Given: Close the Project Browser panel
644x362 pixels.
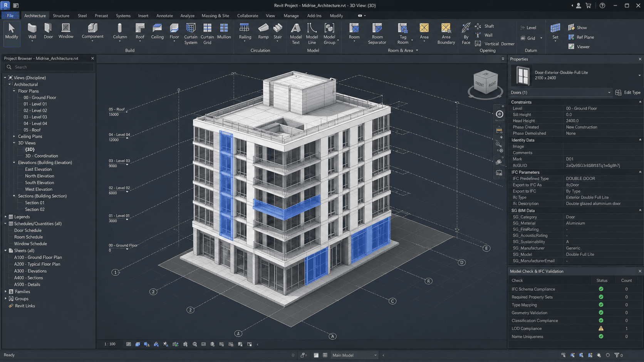Looking at the screenshot, I should point(92,58).
